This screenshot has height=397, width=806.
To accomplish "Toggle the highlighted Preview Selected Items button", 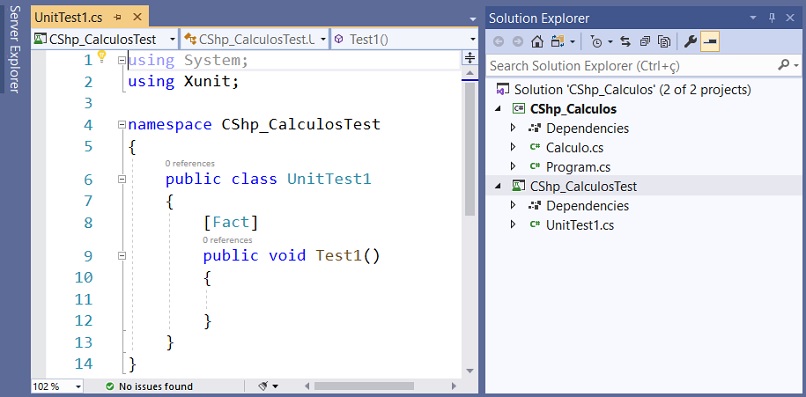I will pos(710,42).
